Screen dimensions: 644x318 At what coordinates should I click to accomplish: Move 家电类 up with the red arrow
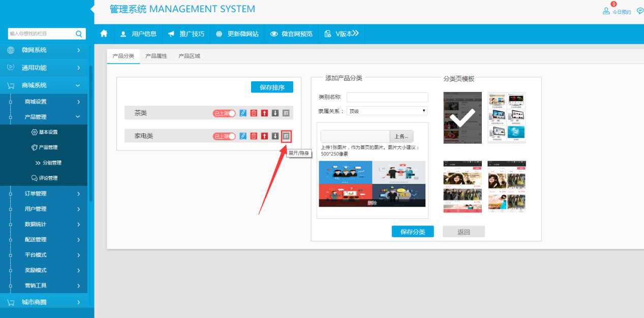pyautogui.click(x=264, y=136)
